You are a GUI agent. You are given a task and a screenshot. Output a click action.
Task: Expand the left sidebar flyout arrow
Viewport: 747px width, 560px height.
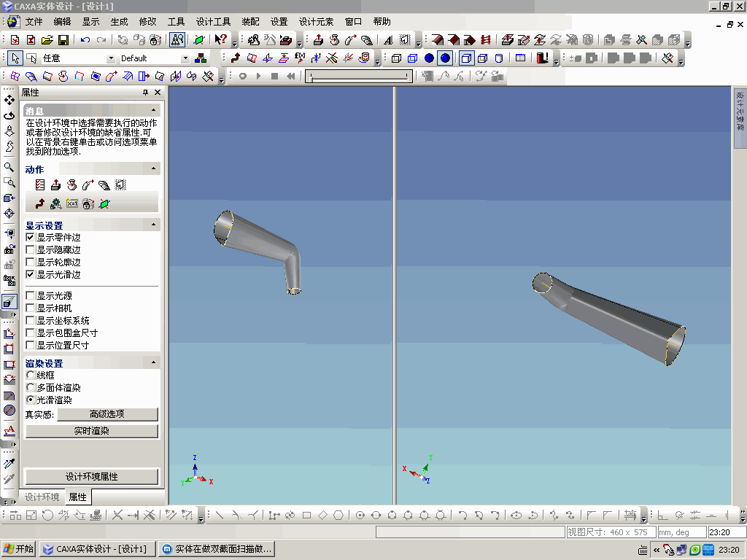pyautogui.click(x=13, y=315)
